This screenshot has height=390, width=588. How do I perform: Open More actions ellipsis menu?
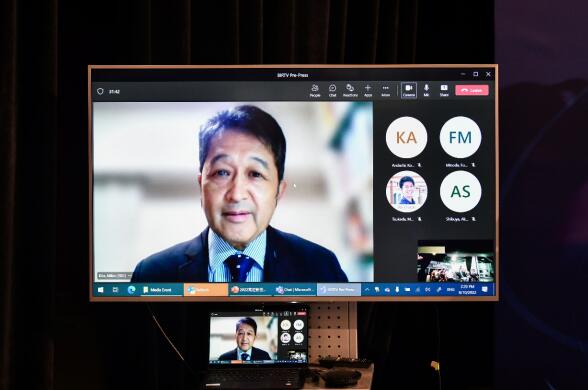pyautogui.click(x=386, y=90)
